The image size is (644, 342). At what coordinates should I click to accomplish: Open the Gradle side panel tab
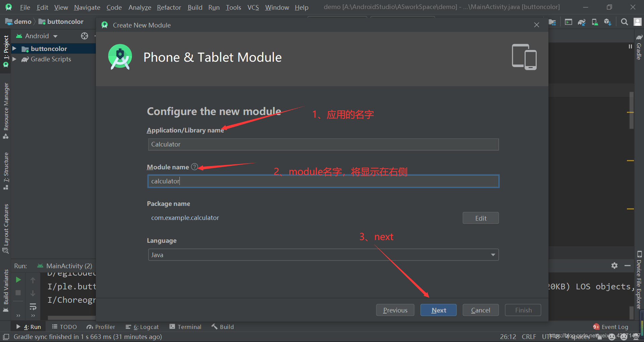[x=639, y=47]
